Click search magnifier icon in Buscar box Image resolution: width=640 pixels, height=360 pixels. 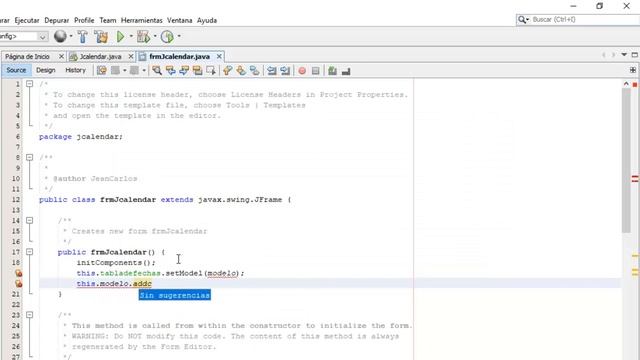coord(522,20)
